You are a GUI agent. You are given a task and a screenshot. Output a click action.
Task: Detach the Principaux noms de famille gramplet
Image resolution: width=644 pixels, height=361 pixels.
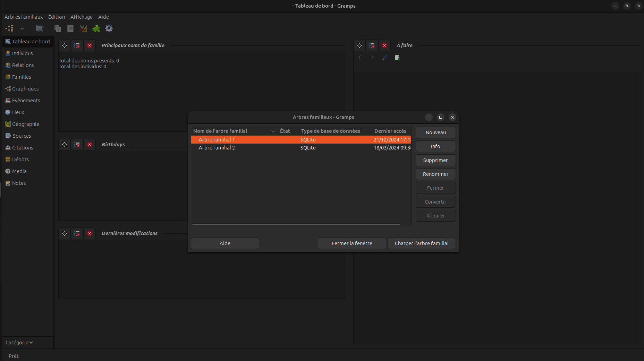tap(77, 45)
